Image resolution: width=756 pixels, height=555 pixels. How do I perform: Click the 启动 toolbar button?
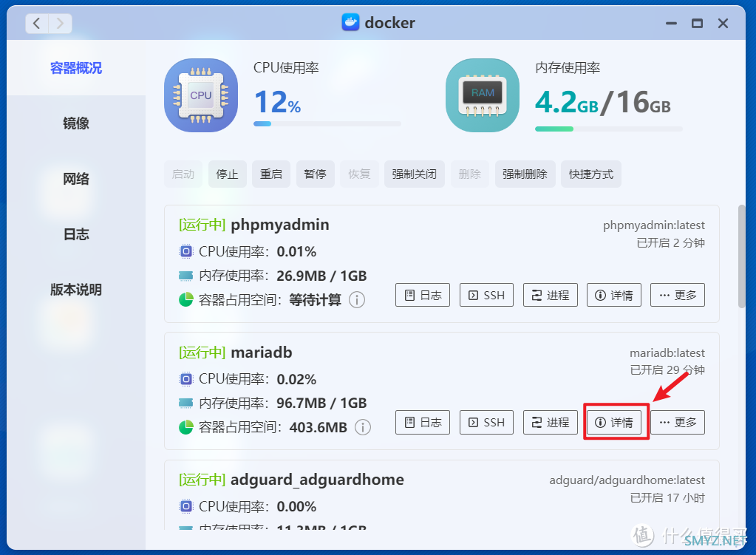[x=183, y=174]
